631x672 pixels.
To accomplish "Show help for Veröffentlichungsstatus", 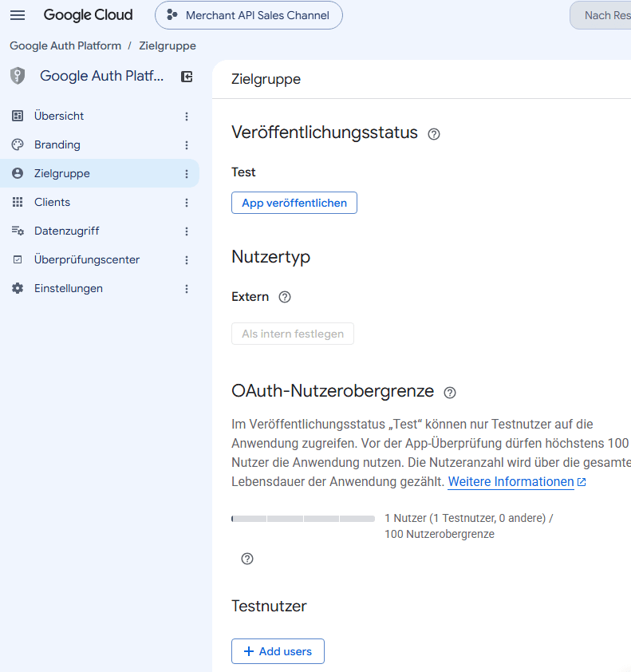I will click(434, 134).
